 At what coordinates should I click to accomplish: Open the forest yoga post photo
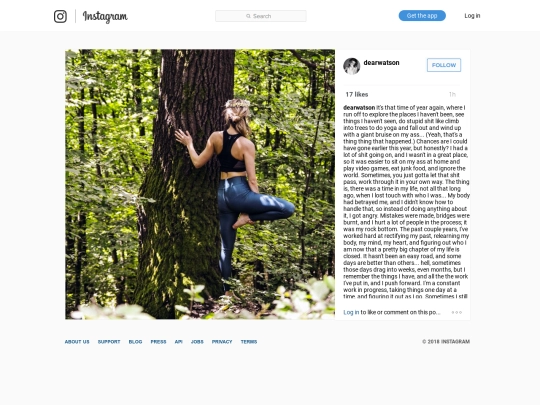[x=200, y=184]
